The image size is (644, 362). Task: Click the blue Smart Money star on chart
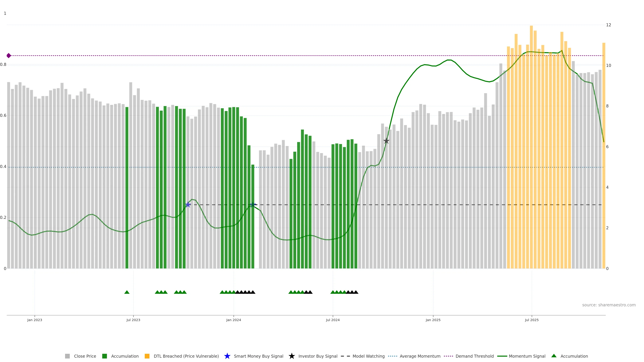(188, 205)
